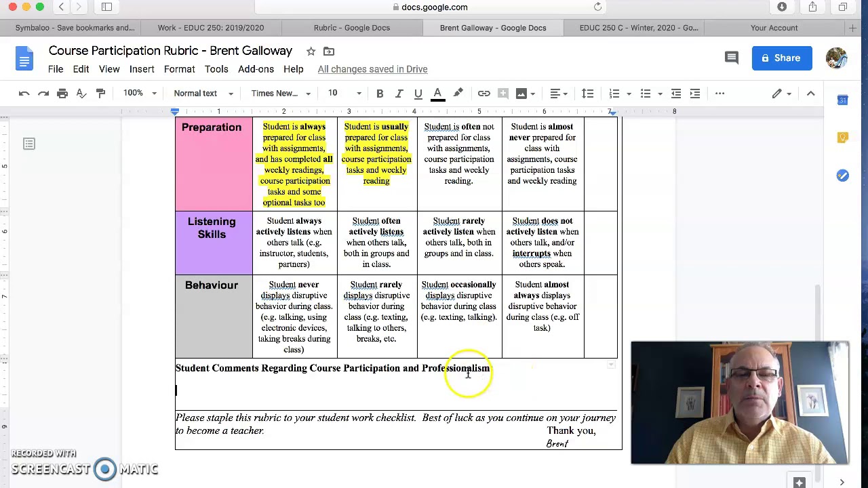Viewport: 868px width, 488px height.
Task: Click the bulleted list icon
Action: [645, 94]
